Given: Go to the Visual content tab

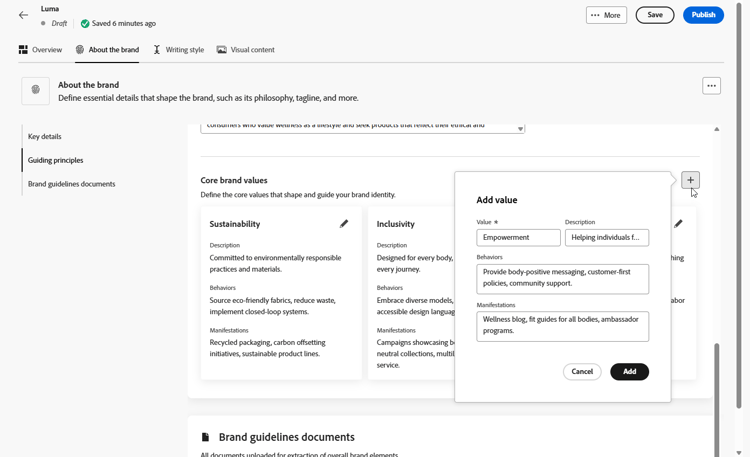Looking at the screenshot, I should point(246,49).
